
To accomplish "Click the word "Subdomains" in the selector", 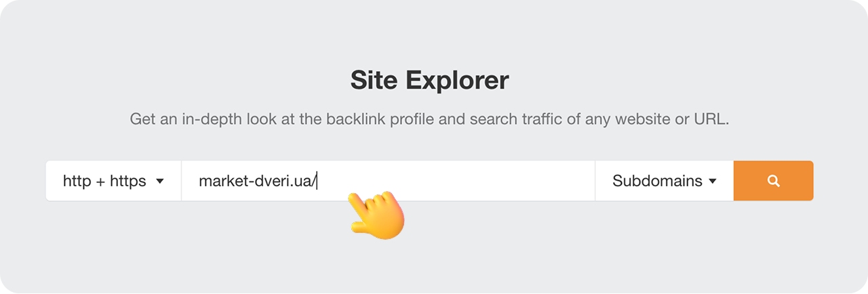I will (x=657, y=182).
